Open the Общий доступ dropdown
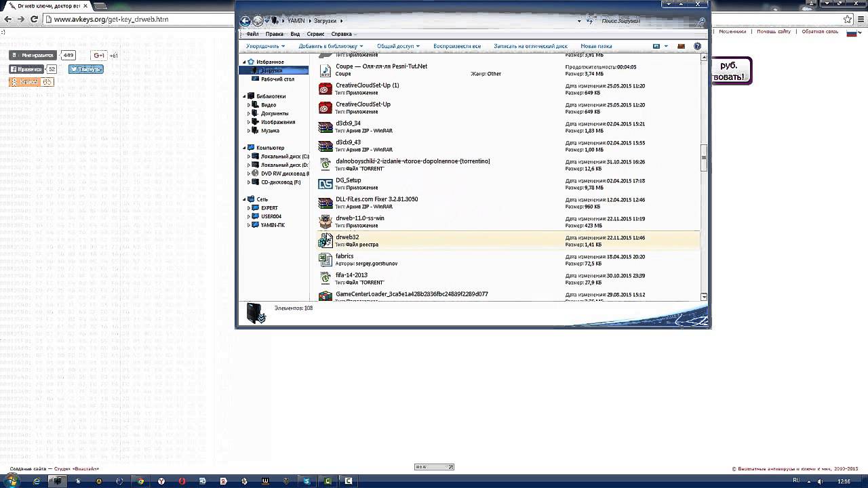The height and width of the screenshot is (488, 868). click(x=398, y=46)
